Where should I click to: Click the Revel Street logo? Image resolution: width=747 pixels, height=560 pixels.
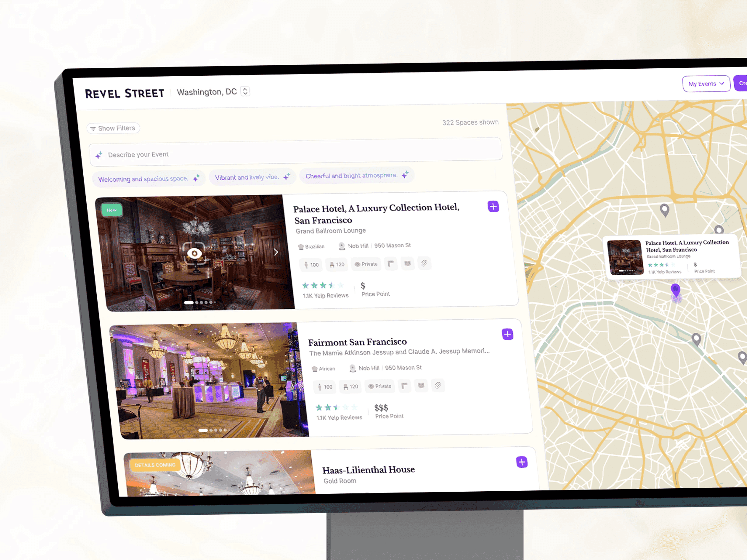click(x=125, y=94)
